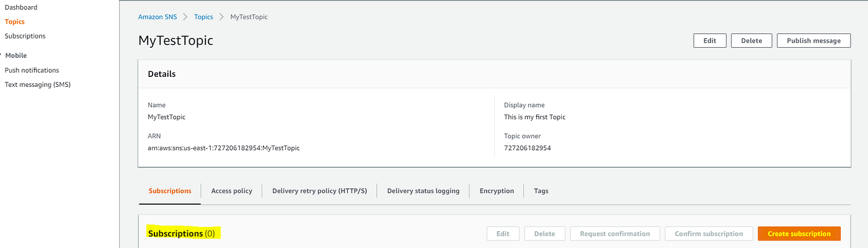Switch to the Access policy tab
The width and height of the screenshot is (868, 248).
tap(231, 191)
